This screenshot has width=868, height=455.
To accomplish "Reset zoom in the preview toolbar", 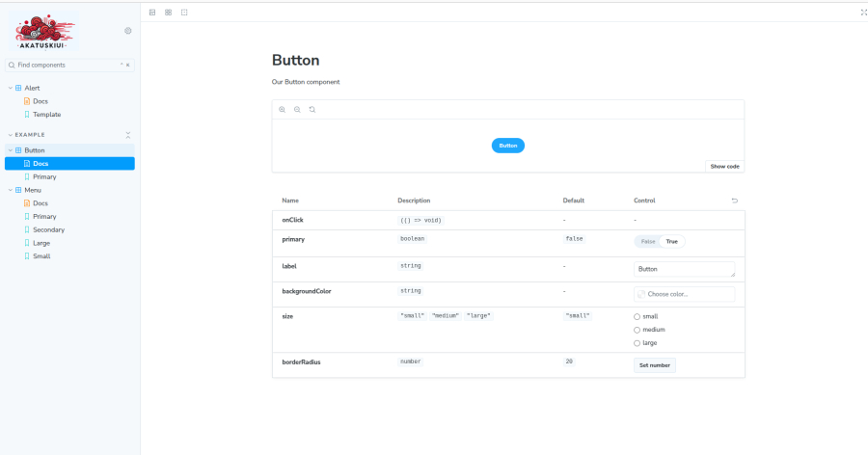I will coord(312,110).
